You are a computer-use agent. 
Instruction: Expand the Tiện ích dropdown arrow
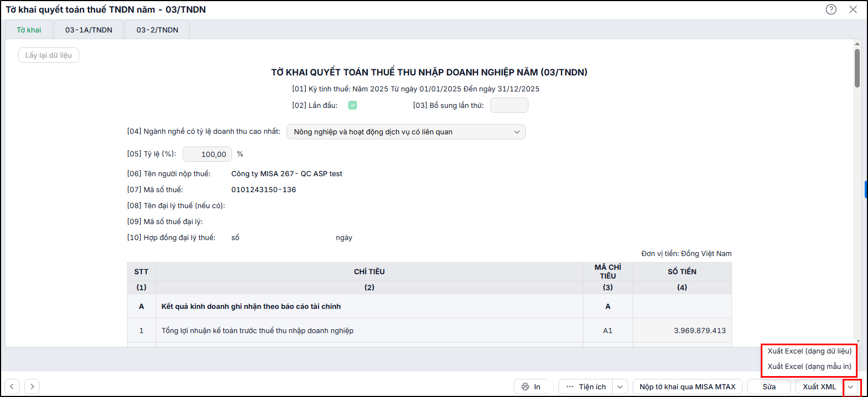click(x=620, y=387)
